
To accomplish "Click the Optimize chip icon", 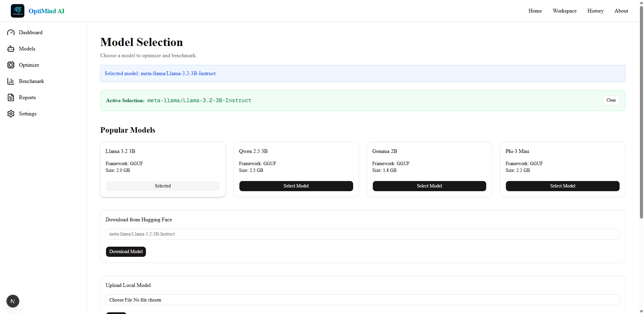I will (x=11, y=65).
